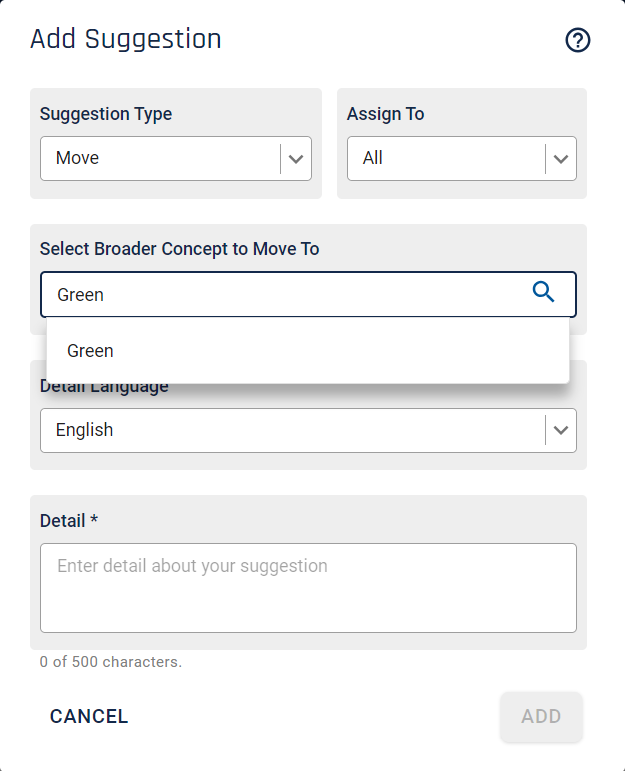Screen dimensions: 625x771
Task: Click into the Detail text area
Action: [x=308, y=588]
